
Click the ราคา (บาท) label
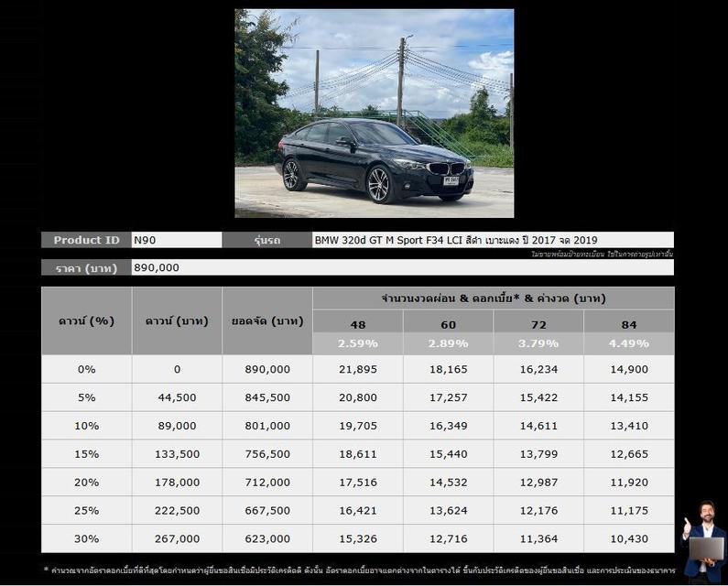pyautogui.click(x=86, y=267)
